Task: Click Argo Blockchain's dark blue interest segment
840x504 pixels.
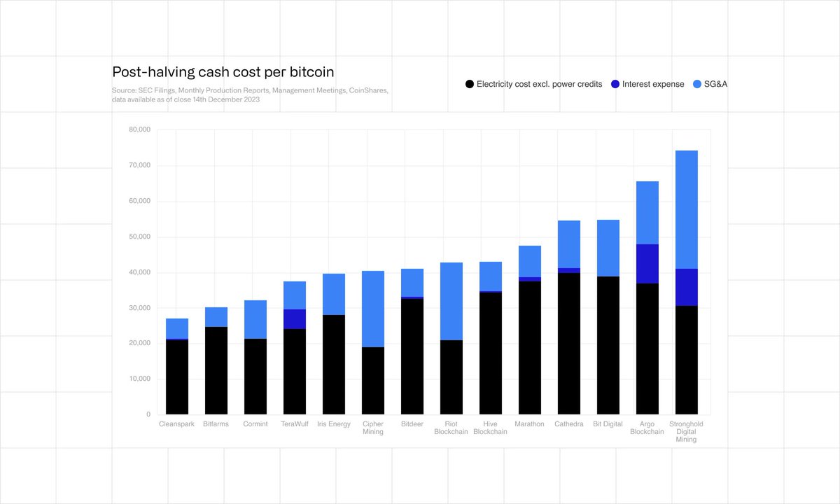Action: pos(647,264)
